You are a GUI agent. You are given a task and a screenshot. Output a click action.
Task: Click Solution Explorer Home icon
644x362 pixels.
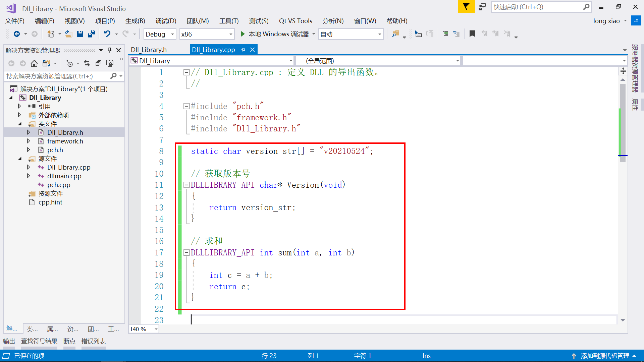click(x=34, y=63)
